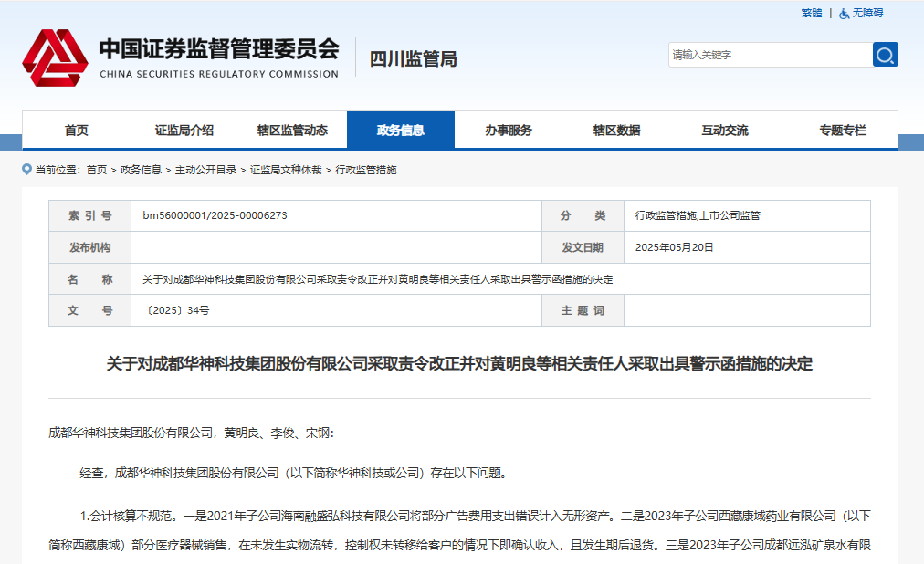Click the location pin icon in breadcrumb
Viewport: 924px width, 564px height.
(x=27, y=170)
